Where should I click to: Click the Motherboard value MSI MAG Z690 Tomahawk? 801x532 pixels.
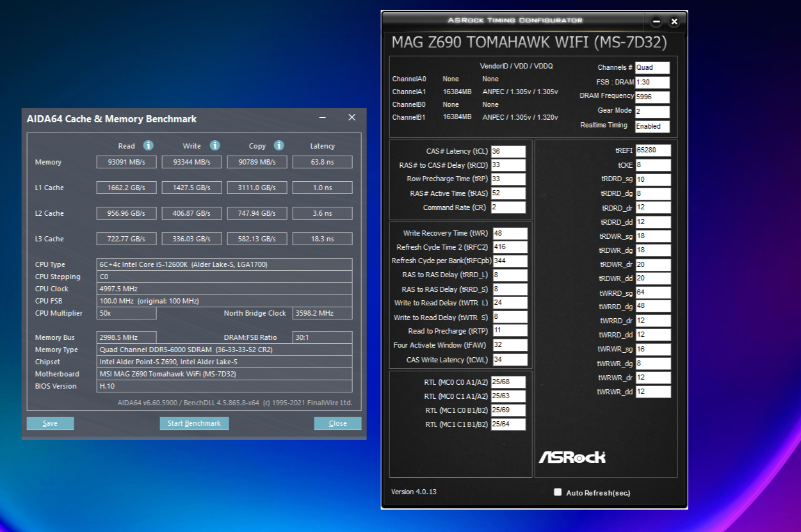tap(225, 374)
